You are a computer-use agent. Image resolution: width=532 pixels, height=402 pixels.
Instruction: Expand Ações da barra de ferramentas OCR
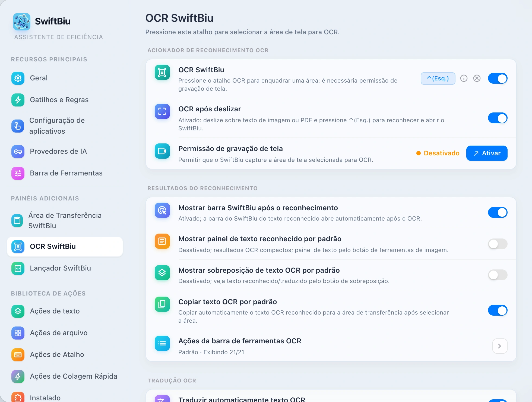(x=500, y=346)
